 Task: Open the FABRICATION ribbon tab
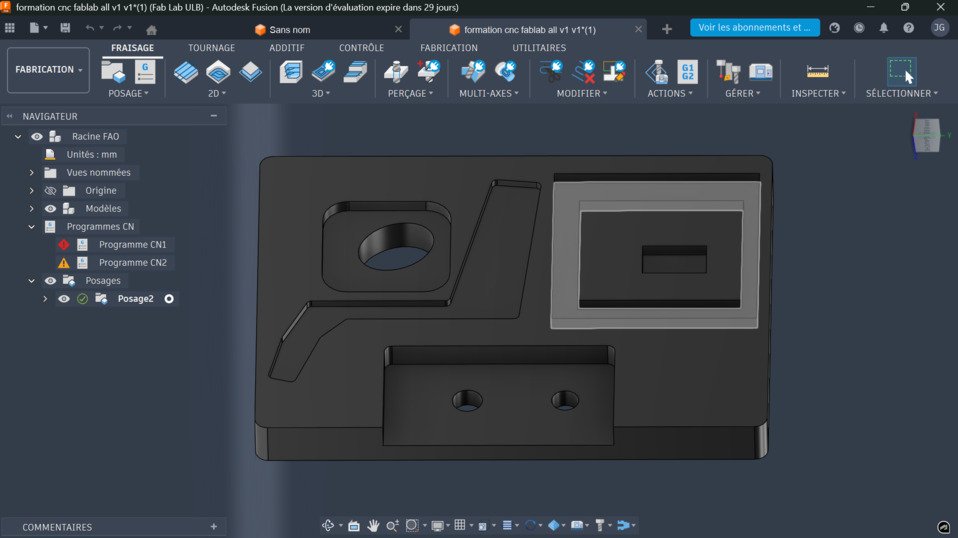click(448, 48)
